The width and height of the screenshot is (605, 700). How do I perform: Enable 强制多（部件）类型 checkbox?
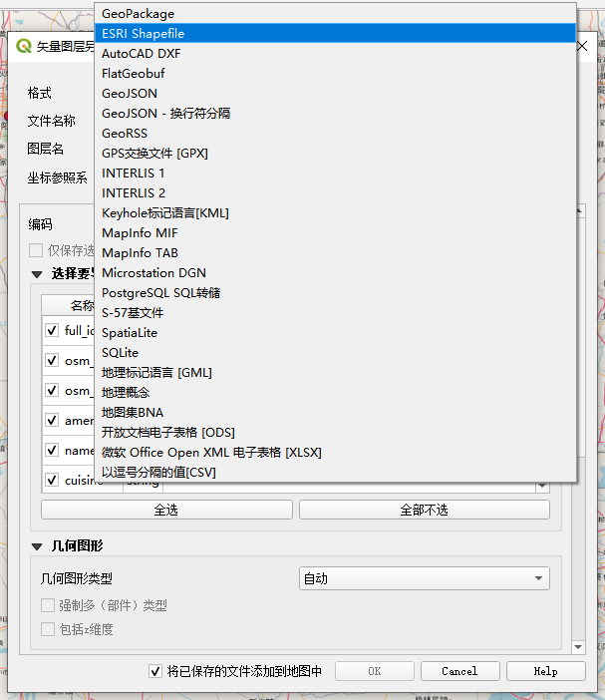[x=48, y=605]
